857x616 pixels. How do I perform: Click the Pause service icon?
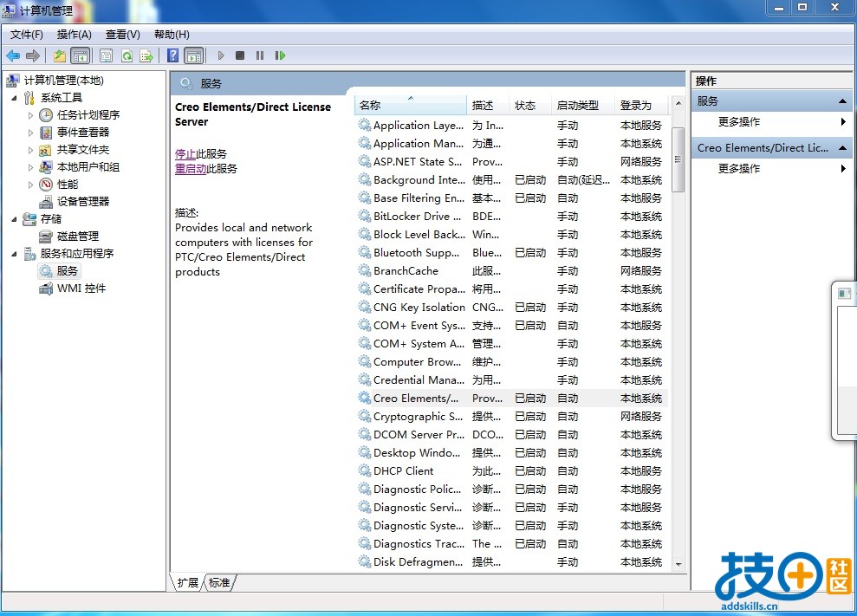(x=260, y=55)
